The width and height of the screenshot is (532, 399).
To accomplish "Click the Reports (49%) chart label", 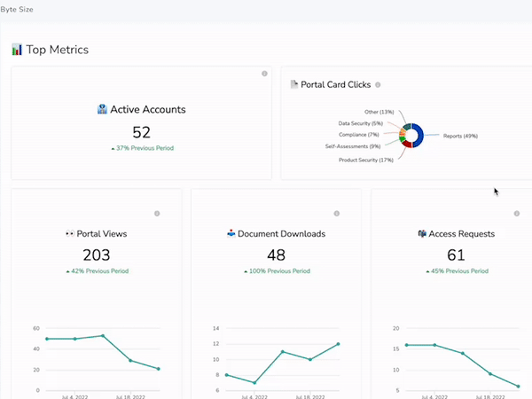I will [460, 137].
